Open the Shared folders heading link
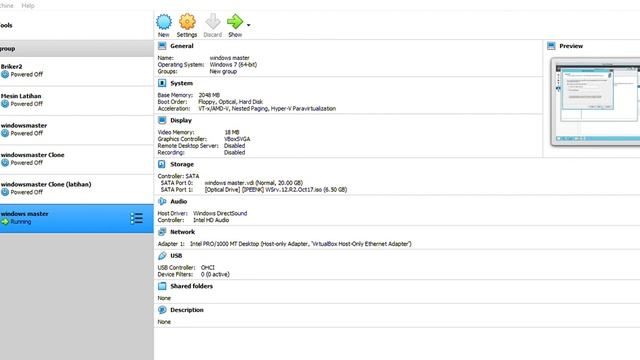 [191, 286]
